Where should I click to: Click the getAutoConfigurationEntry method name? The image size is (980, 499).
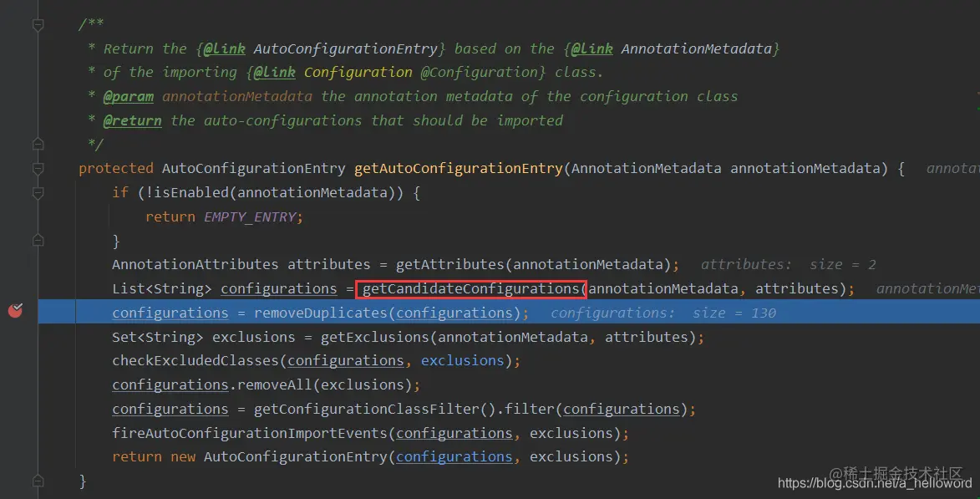pos(458,169)
